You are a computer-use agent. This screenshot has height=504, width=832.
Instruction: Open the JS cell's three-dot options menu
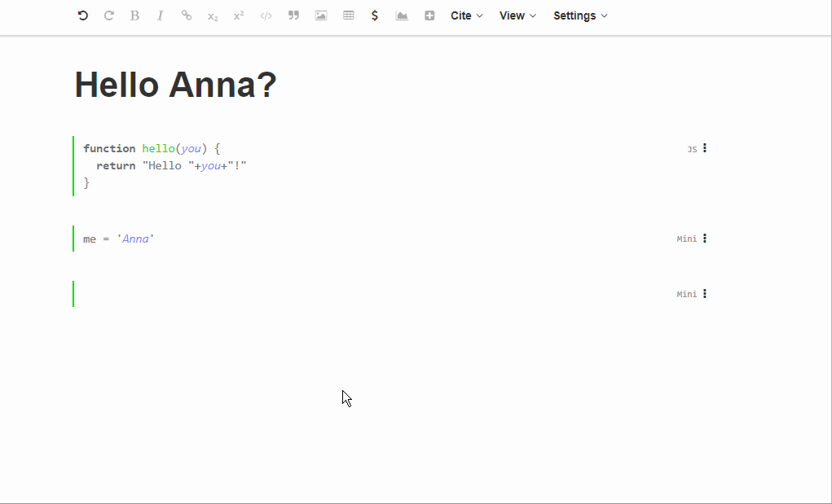pos(705,148)
